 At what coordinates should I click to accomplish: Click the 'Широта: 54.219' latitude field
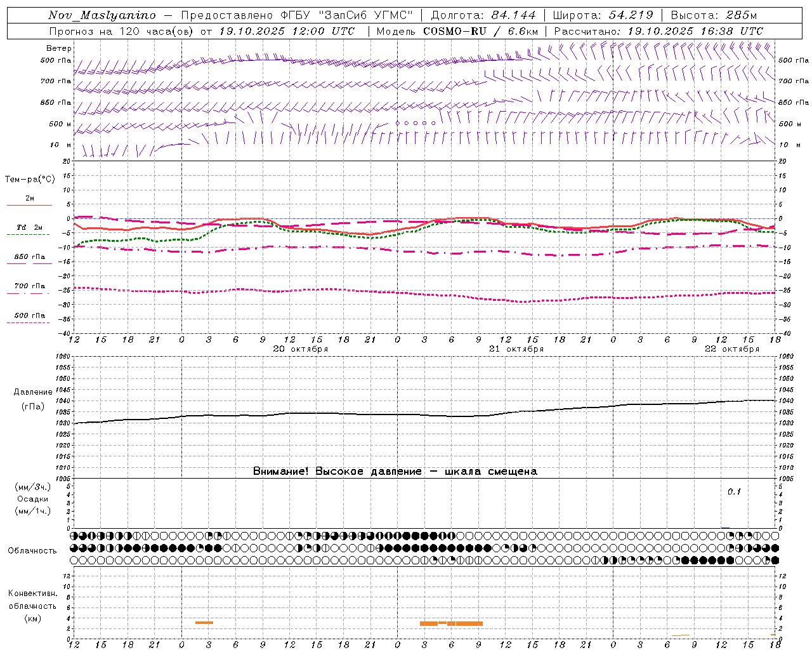point(603,15)
